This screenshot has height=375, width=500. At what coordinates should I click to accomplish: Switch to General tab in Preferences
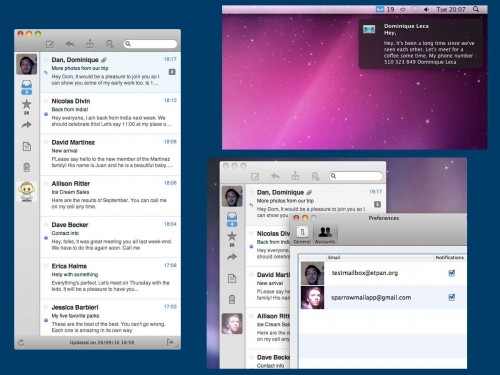(302, 234)
